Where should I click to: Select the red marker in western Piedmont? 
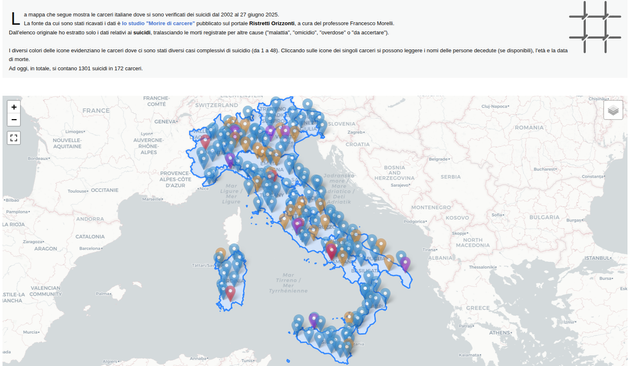(x=205, y=142)
